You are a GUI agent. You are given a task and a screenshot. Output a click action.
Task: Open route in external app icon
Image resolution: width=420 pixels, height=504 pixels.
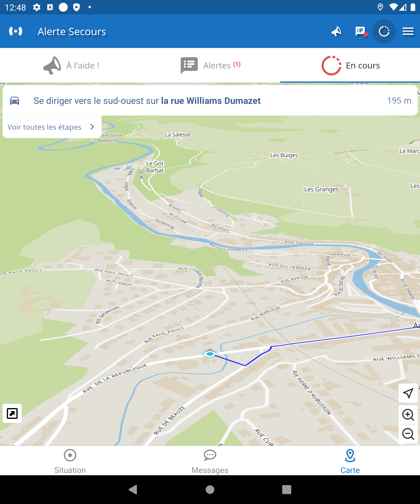12,413
